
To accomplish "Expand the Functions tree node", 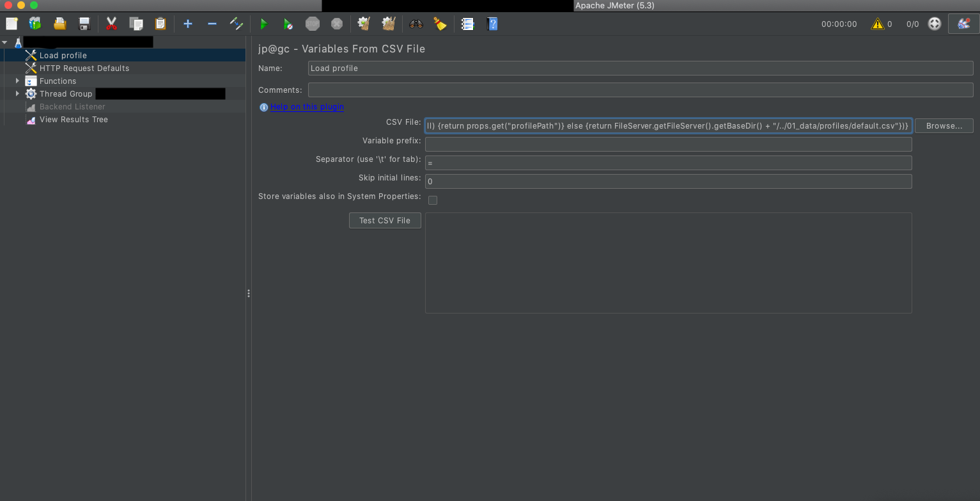I will (18, 81).
